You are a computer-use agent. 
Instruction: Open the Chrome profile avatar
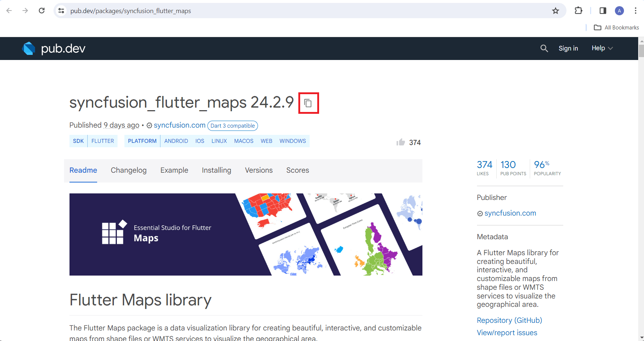[x=619, y=11]
